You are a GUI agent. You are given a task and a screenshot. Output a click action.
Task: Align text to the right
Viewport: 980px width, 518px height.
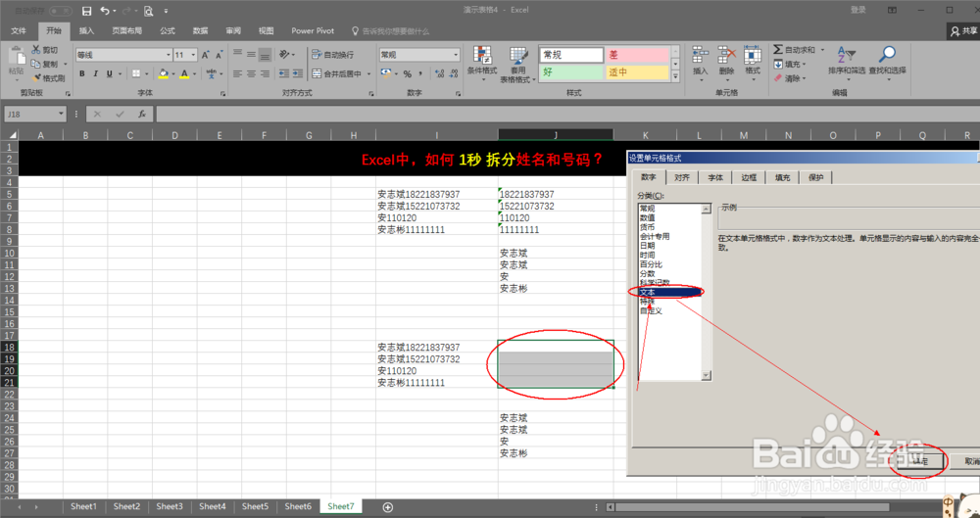[265, 73]
